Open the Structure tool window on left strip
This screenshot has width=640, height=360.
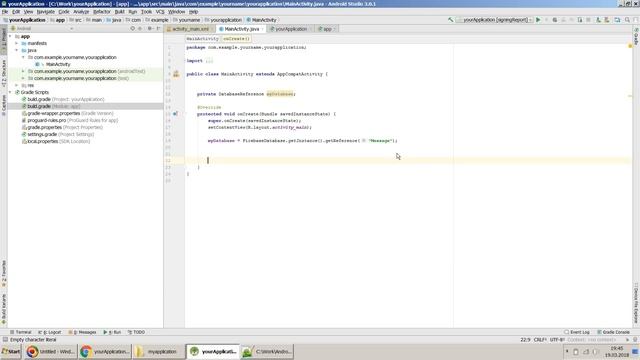[x=4, y=73]
